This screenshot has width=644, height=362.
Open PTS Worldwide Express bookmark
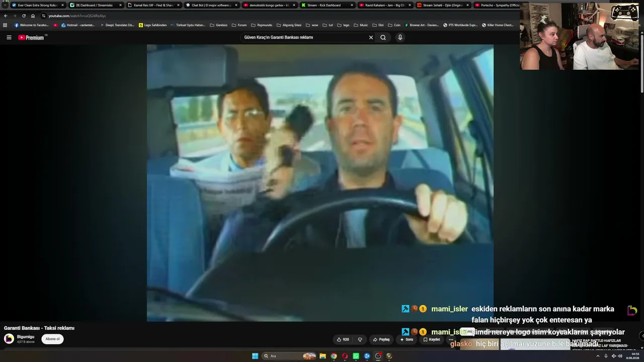[460, 25]
